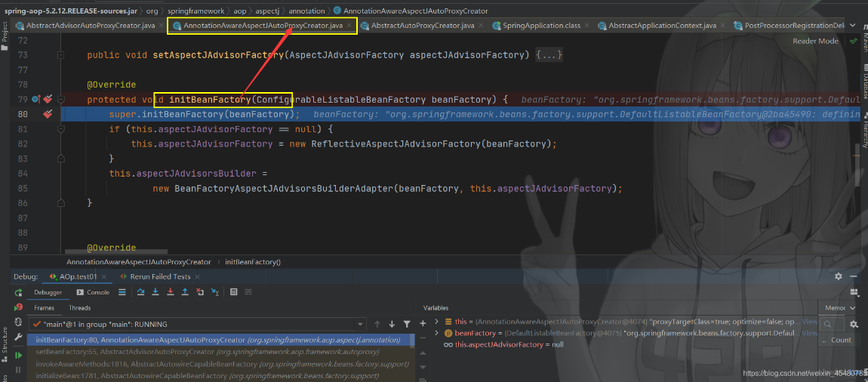Image resolution: width=868 pixels, height=382 pixels.
Task: Toggle breakpoint on line 79
Action: [x=48, y=99]
